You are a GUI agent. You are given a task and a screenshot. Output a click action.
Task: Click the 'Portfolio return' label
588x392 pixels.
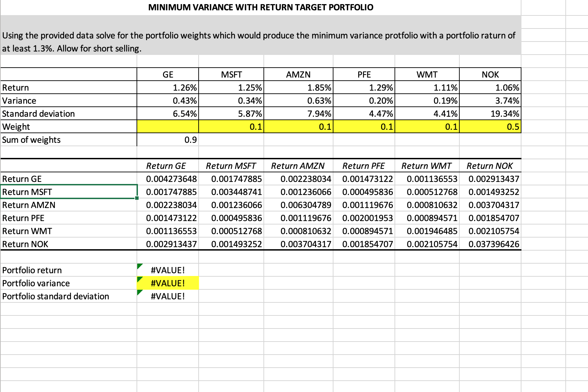point(32,270)
